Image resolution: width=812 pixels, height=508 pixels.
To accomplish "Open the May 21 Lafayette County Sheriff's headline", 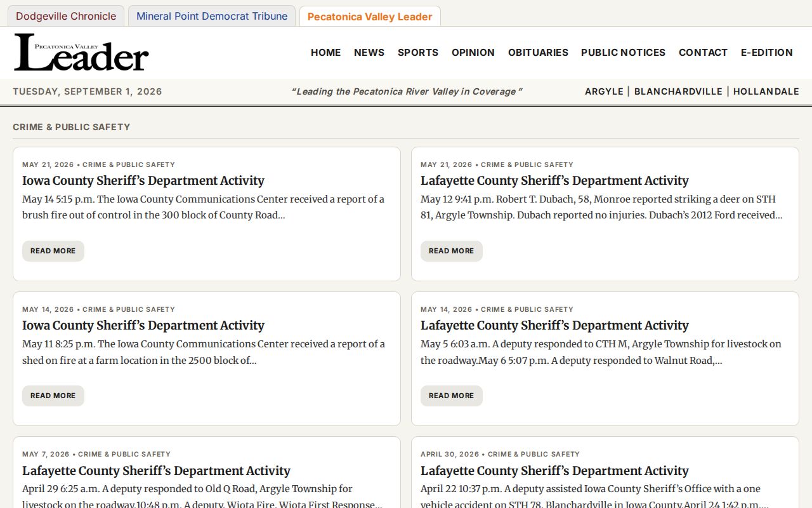I will (554, 181).
